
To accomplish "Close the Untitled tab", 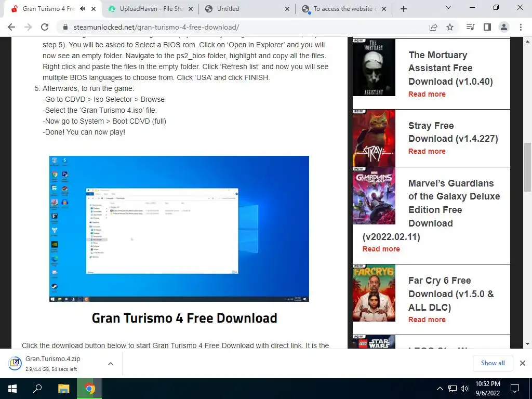I will pyautogui.click(x=287, y=9).
